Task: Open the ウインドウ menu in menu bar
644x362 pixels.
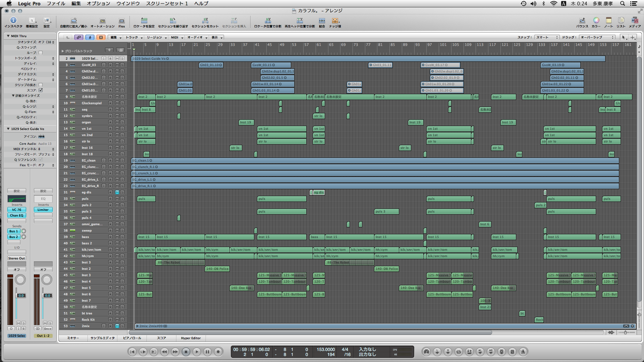Action: tap(128, 3)
